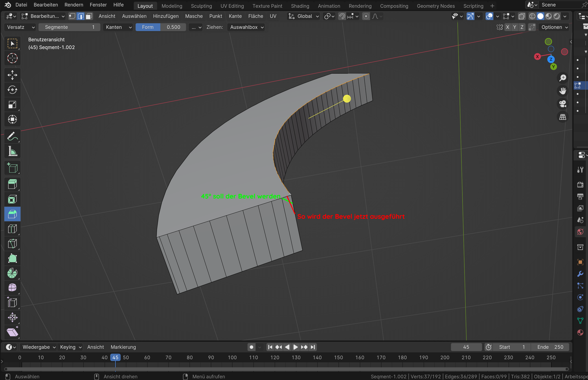The image size is (588, 380).
Task: Expand the Kanten affect dropdown
Action: coord(118,27)
